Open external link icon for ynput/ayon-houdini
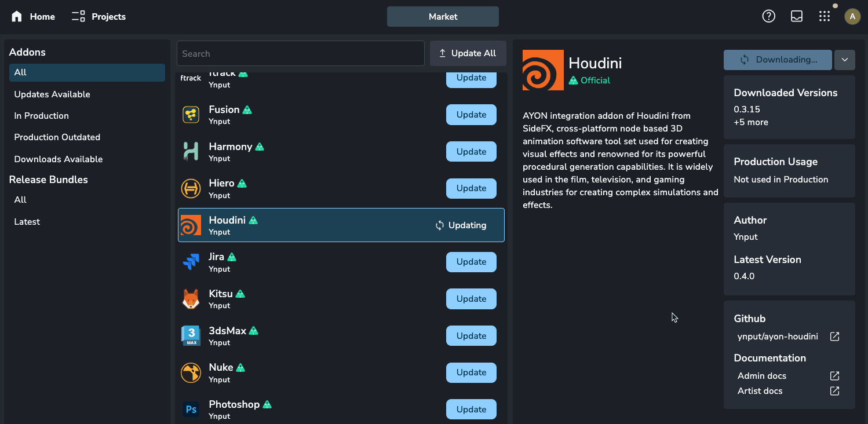868x424 pixels. [x=834, y=337]
